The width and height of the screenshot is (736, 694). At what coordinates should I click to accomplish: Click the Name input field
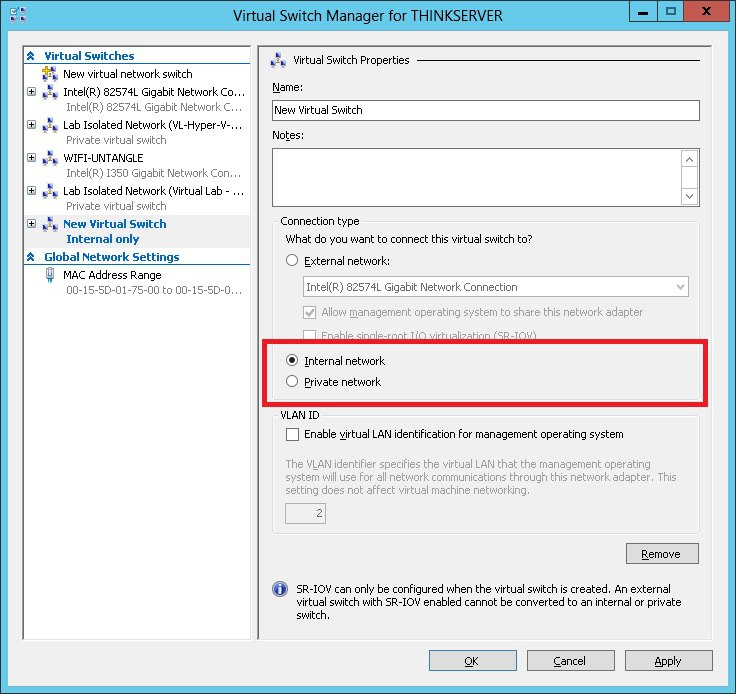click(x=486, y=110)
